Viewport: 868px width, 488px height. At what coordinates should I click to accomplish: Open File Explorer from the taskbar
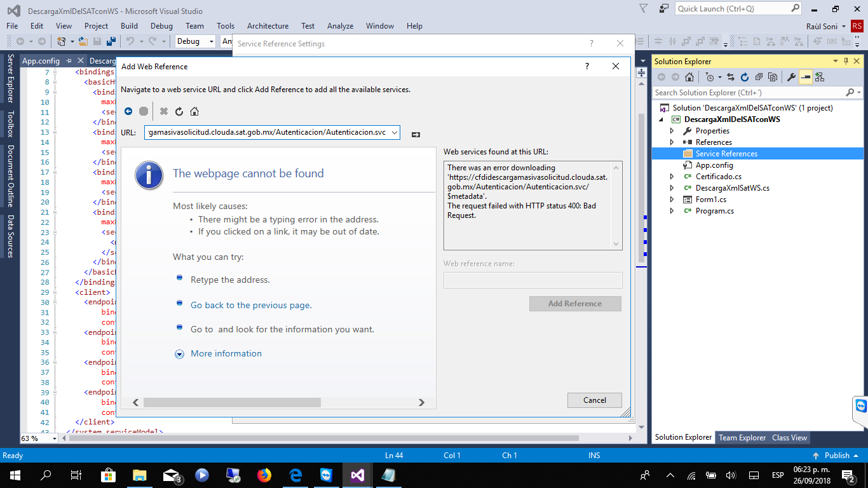click(x=140, y=475)
